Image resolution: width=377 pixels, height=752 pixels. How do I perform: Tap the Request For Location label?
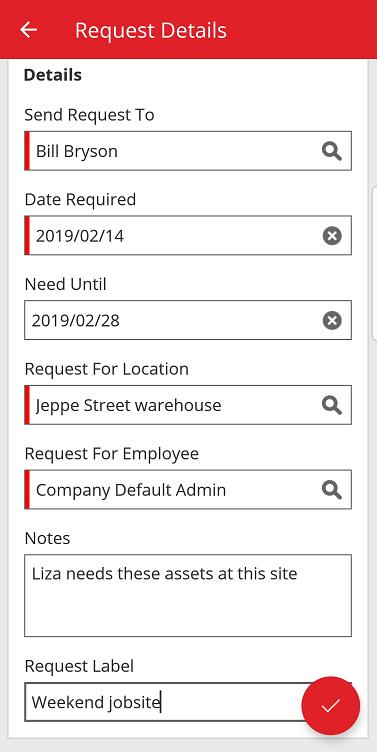pos(106,369)
